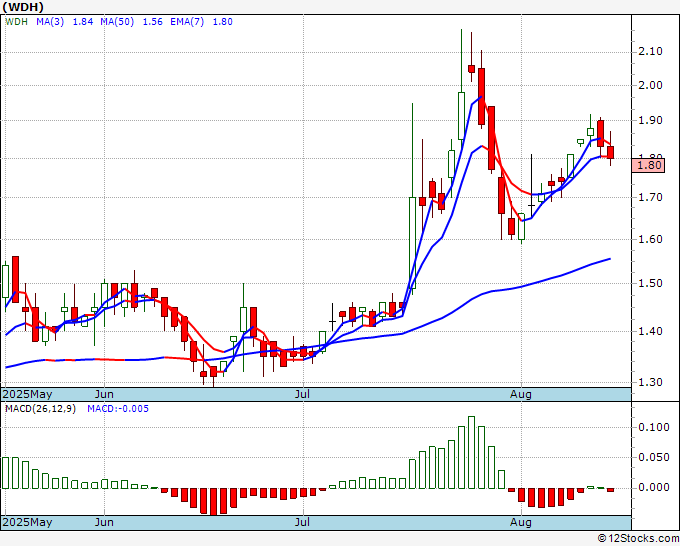Click Aug on the MACD date axis

[520, 522]
